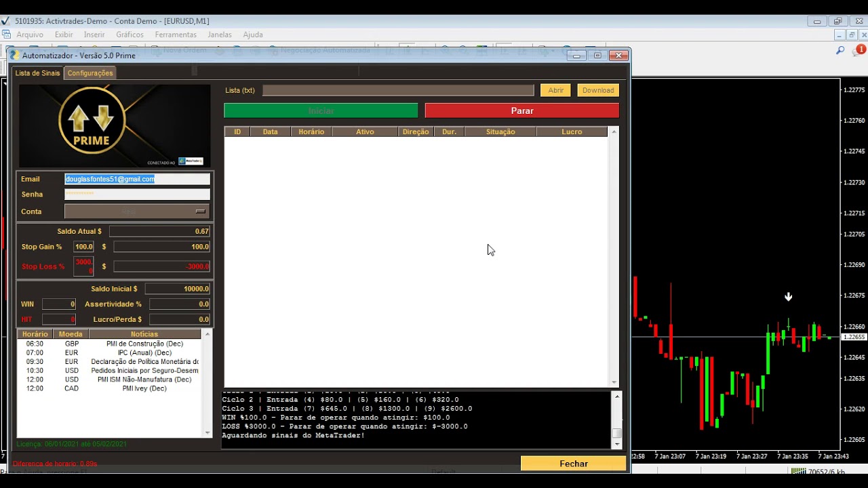This screenshot has width=868, height=488.
Task: Select the 'IPC (Anual) (Dec)' news row
Action: point(109,352)
